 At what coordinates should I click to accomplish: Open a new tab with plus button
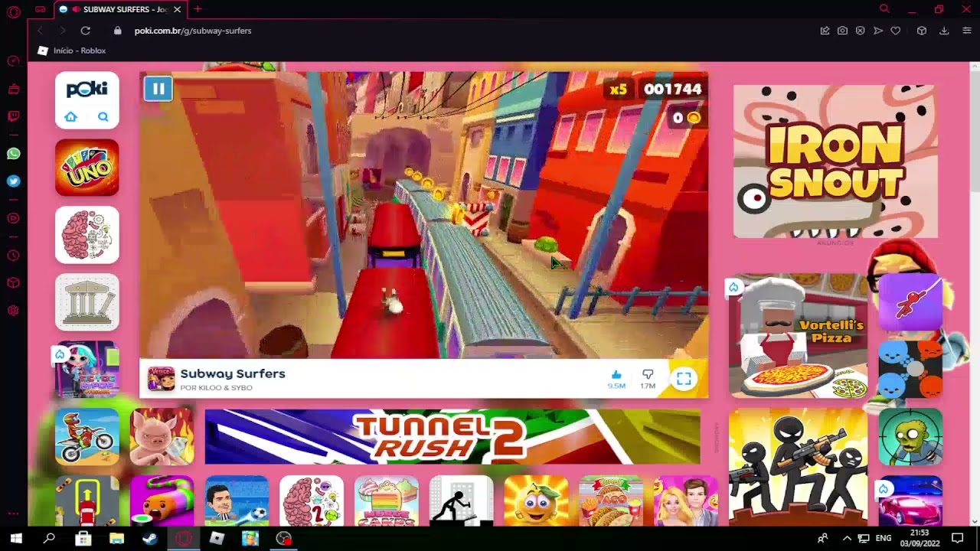click(x=198, y=9)
